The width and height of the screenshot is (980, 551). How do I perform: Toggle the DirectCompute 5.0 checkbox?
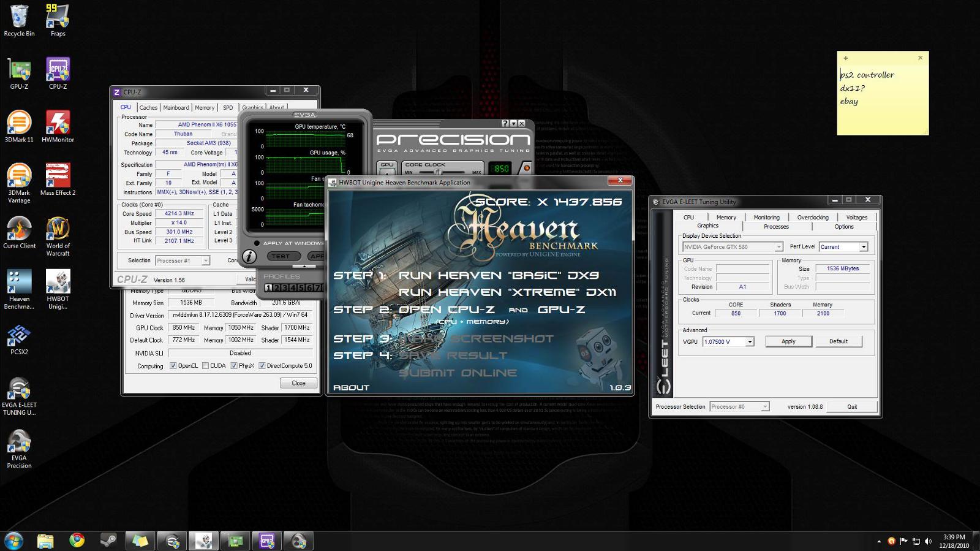(x=262, y=366)
